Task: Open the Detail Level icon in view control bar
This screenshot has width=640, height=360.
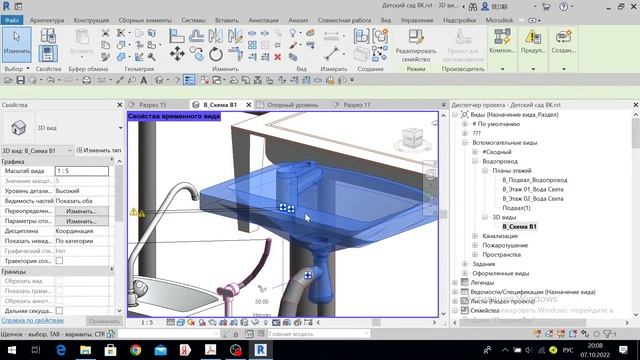Action: coord(170,322)
